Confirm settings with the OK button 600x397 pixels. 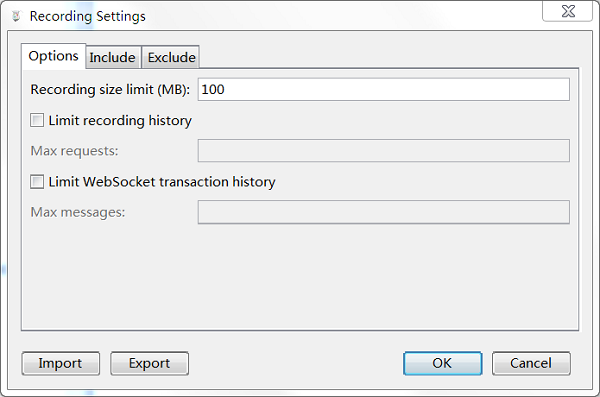coord(442,363)
